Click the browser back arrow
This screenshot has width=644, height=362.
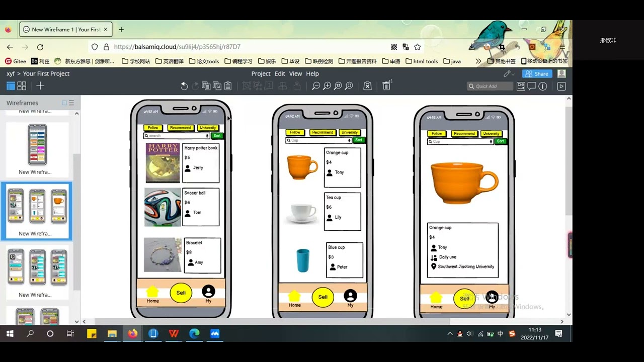(10, 47)
